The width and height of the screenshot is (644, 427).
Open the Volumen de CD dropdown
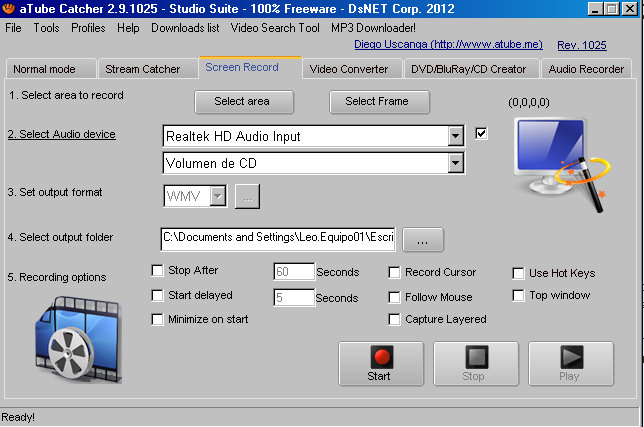click(x=456, y=163)
